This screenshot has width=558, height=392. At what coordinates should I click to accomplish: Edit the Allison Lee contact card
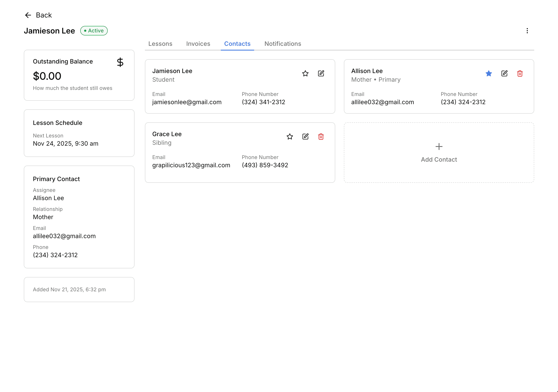click(x=504, y=74)
